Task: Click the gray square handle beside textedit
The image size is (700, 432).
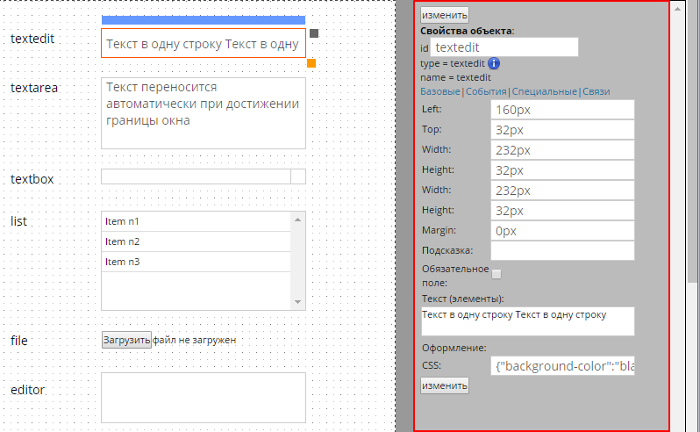Action: tap(314, 34)
